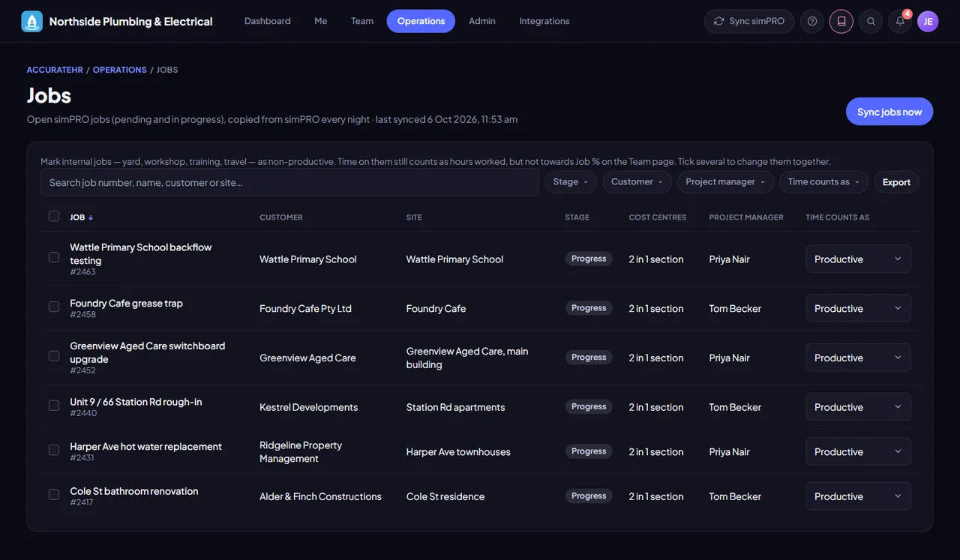
Task: Open Productive dropdown for job #2417
Action: (x=858, y=496)
